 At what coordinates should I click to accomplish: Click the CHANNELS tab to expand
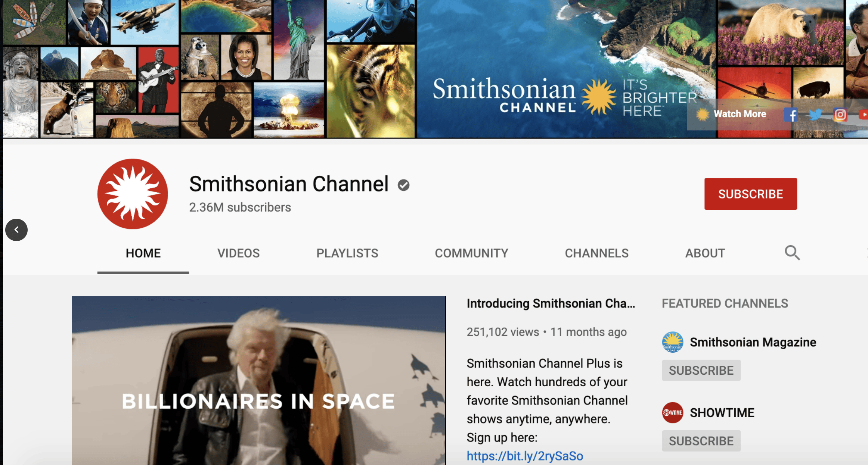(596, 253)
